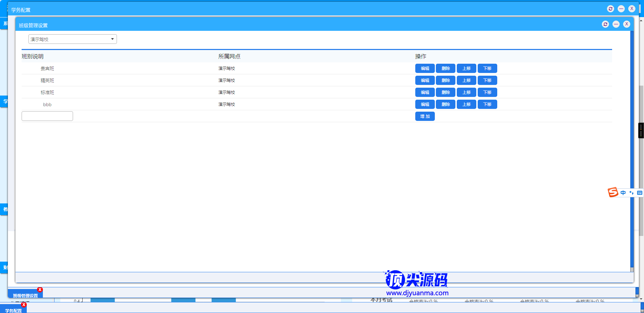Refresh the 学务配置 window

(x=610, y=9)
